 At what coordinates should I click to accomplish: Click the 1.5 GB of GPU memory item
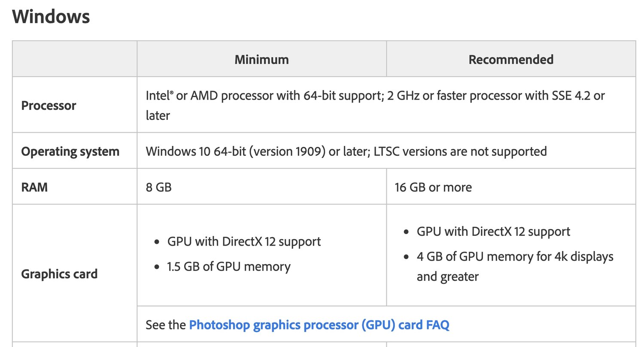228,266
